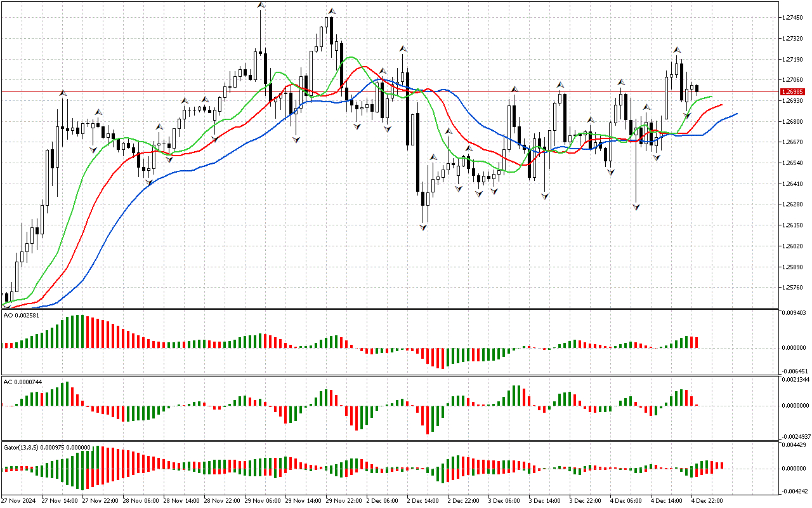
Task: Click price axis label 1.26800
Action: [794, 122]
